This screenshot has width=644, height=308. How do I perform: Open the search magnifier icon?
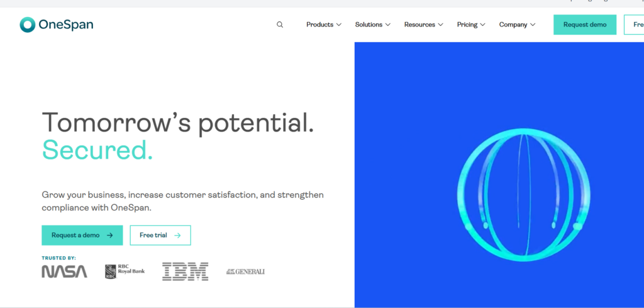pyautogui.click(x=280, y=25)
